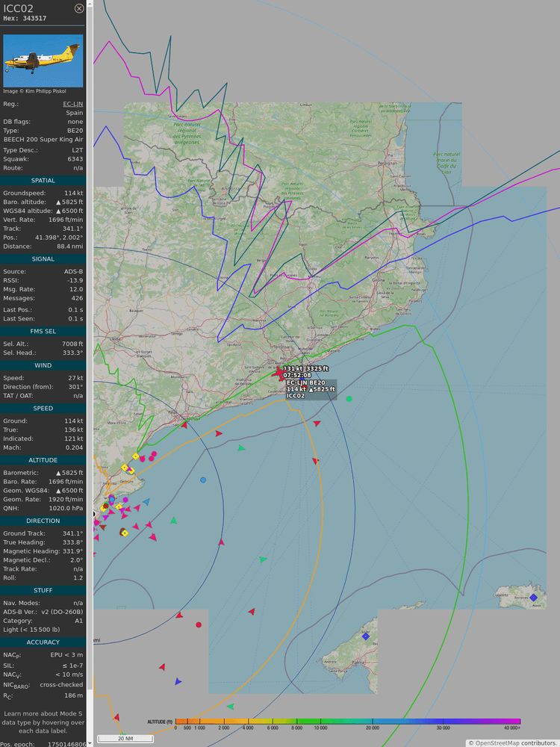The image size is (560, 747).
Task: Click the Squawk value 6343
Action: coord(75,159)
